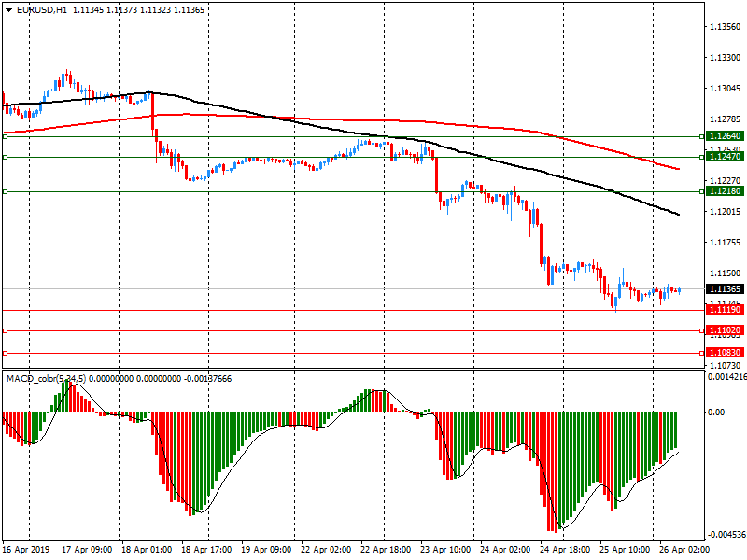Image resolution: width=747 pixels, height=560 pixels.
Task: Click the 18 Apr 17:00 time label
Action: (x=206, y=551)
